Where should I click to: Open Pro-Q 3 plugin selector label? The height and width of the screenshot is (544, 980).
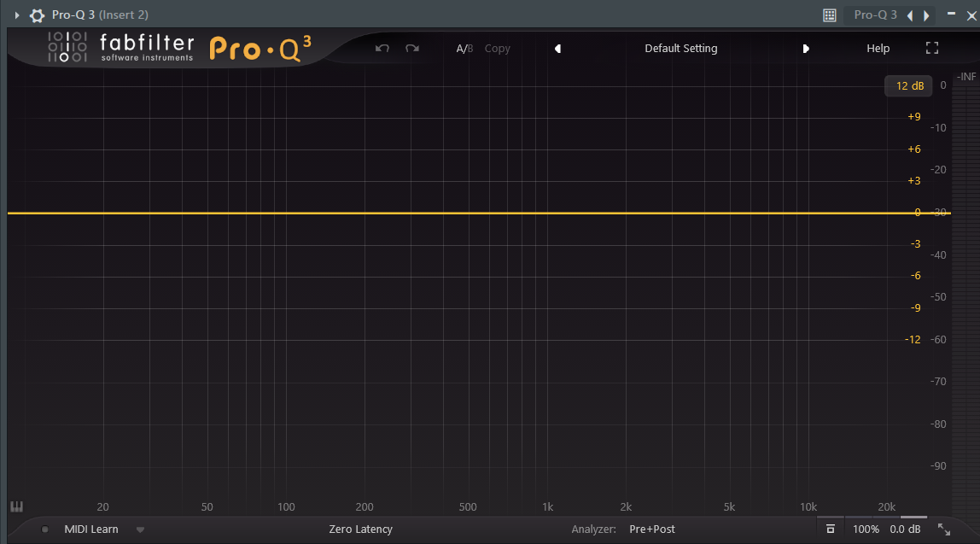point(875,15)
